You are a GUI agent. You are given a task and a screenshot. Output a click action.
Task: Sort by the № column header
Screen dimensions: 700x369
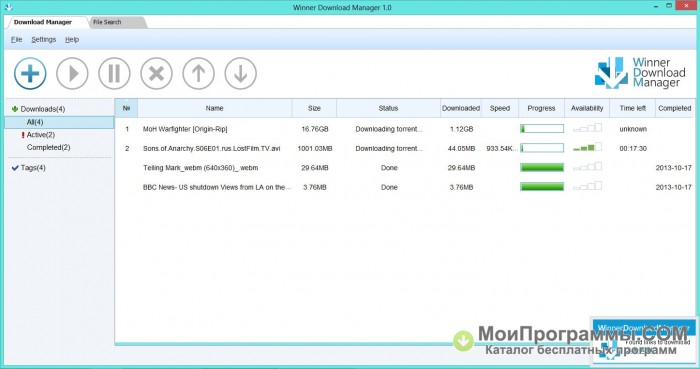(126, 108)
